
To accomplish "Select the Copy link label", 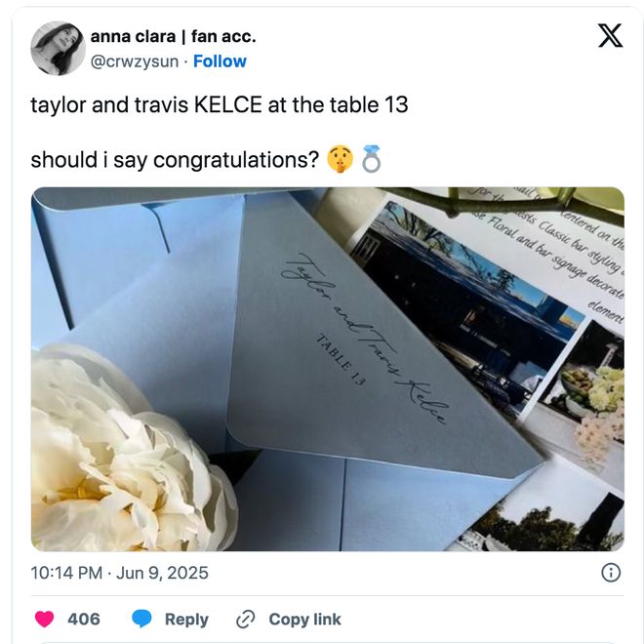I will point(304,620).
